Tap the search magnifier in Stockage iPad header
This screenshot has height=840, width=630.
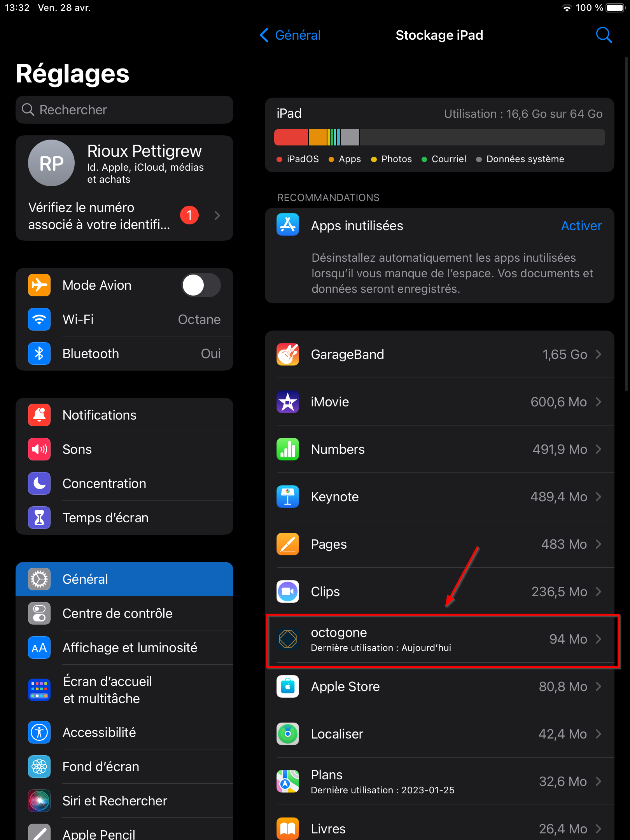tap(604, 35)
